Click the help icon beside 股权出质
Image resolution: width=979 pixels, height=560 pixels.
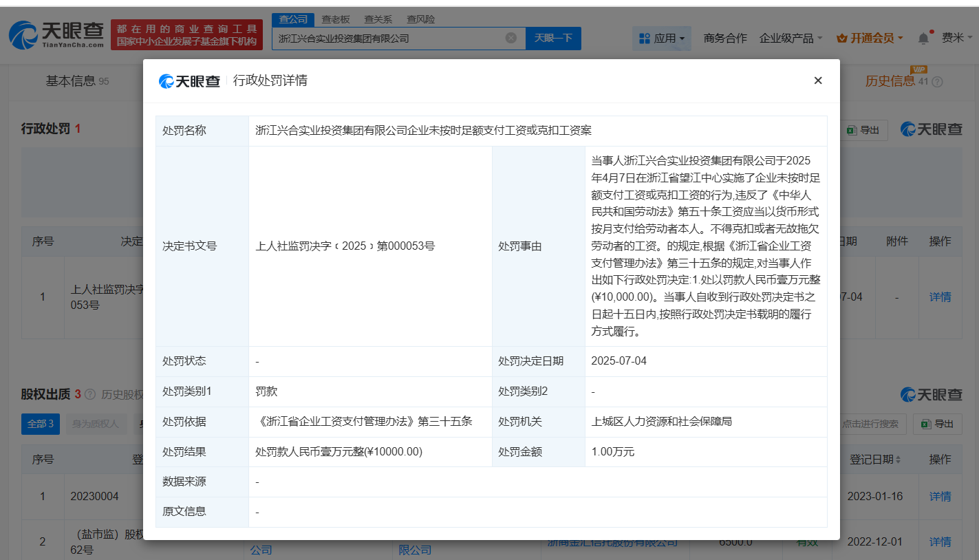coord(89,395)
